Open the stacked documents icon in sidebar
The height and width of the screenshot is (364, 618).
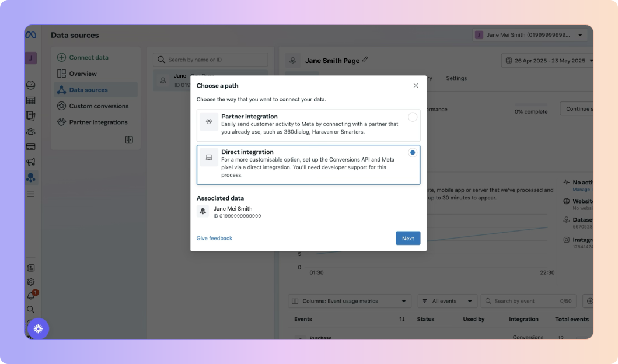31,116
